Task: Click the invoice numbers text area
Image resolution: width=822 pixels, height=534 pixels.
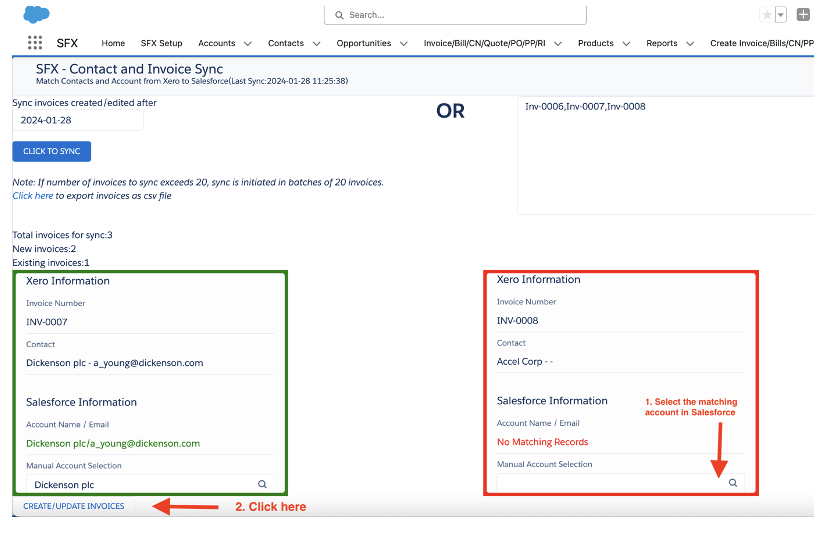Action: [666, 155]
